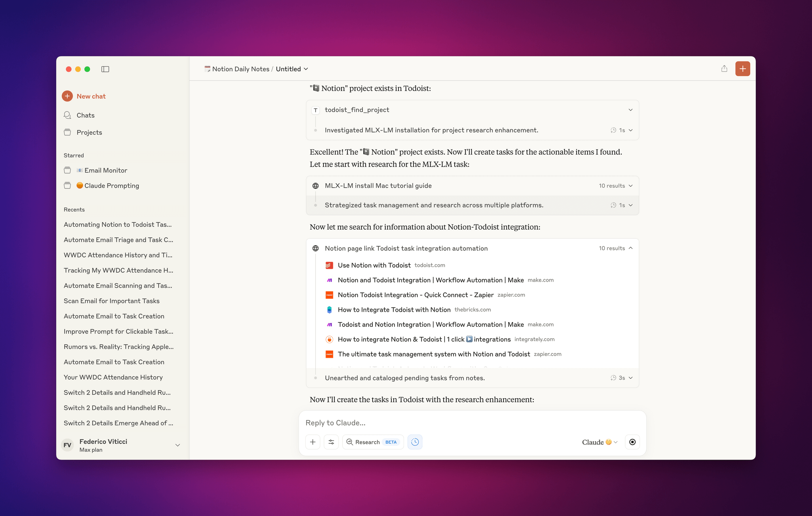Viewport: 812px width, 516px height.
Task: Click the share icon in header
Action: 724,69
